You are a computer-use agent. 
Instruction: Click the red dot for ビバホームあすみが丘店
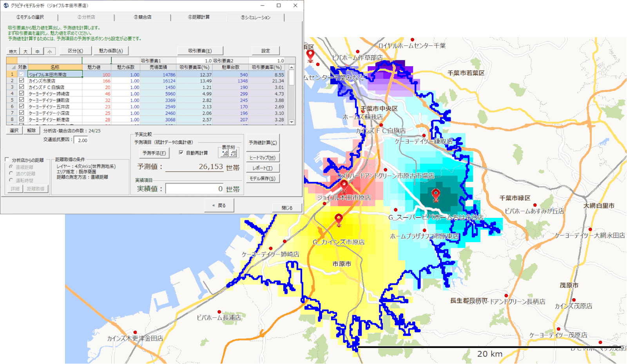[535, 205]
